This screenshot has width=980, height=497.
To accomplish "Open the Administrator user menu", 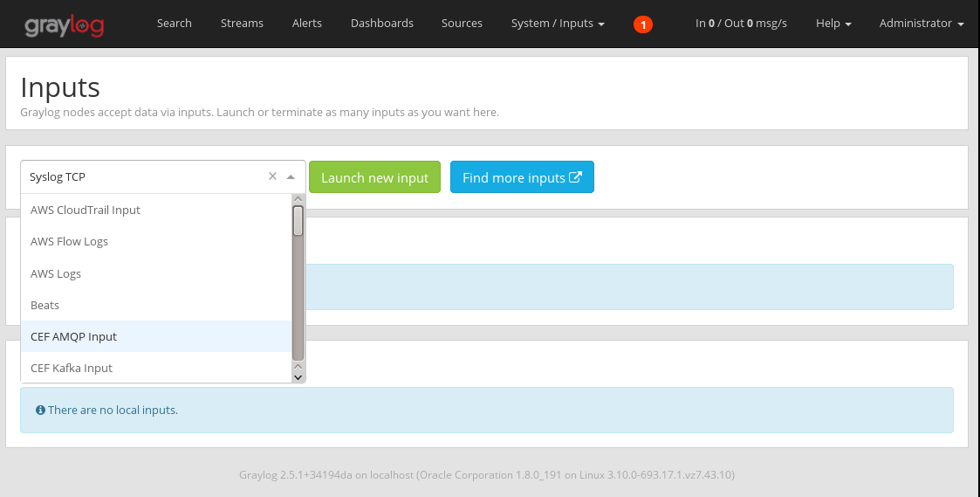I will tap(922, 24).
